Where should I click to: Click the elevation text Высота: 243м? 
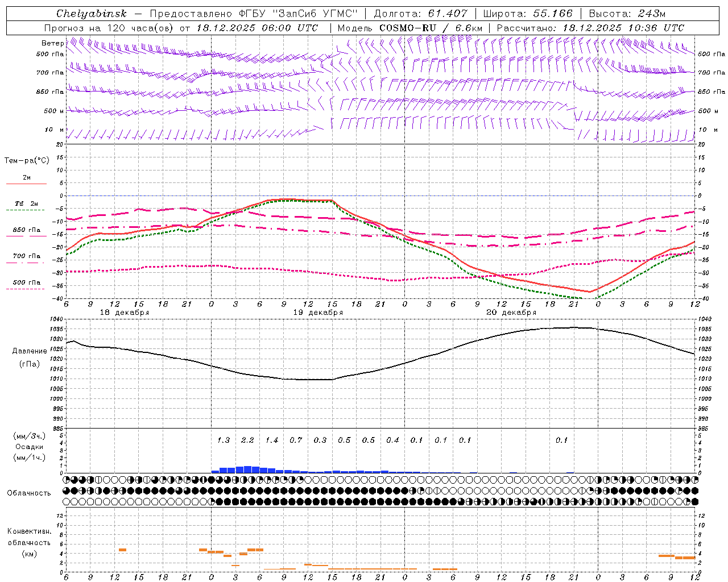(x=627, y=14)
